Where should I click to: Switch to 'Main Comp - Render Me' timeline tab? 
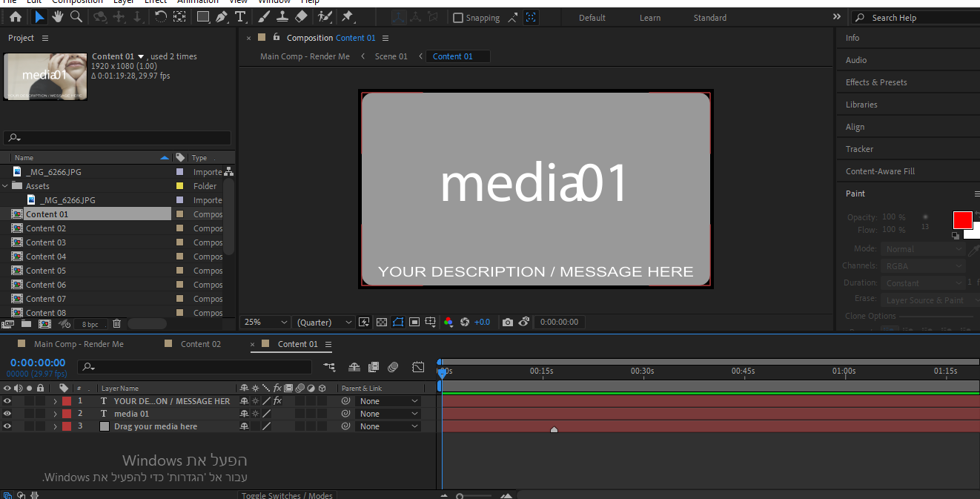tap(79, 344)
